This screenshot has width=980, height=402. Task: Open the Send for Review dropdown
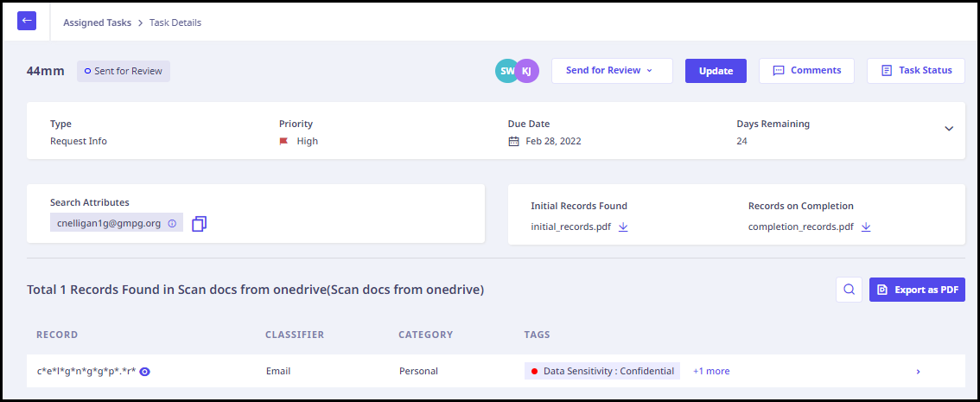(x=612, y=71)
